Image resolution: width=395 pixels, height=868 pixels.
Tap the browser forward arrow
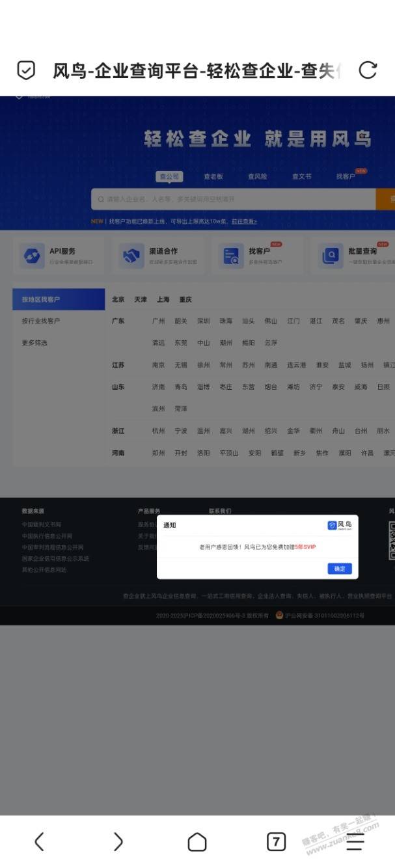(x=118, y=841)
